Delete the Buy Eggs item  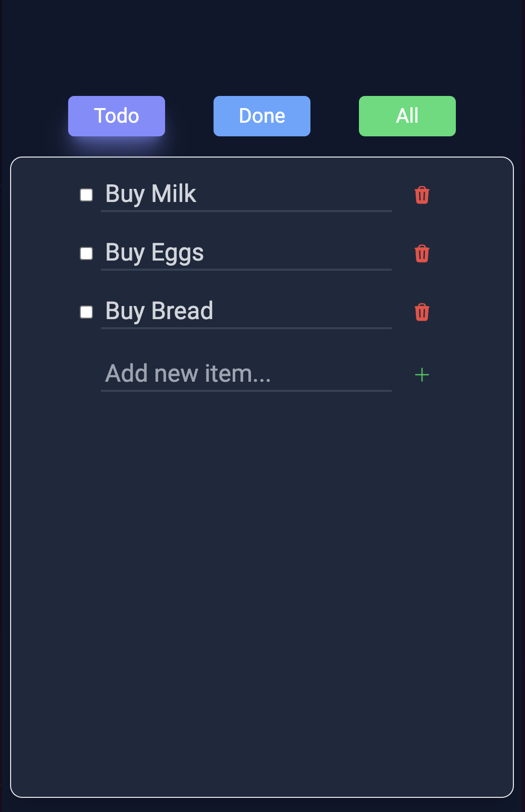[422, 253]
